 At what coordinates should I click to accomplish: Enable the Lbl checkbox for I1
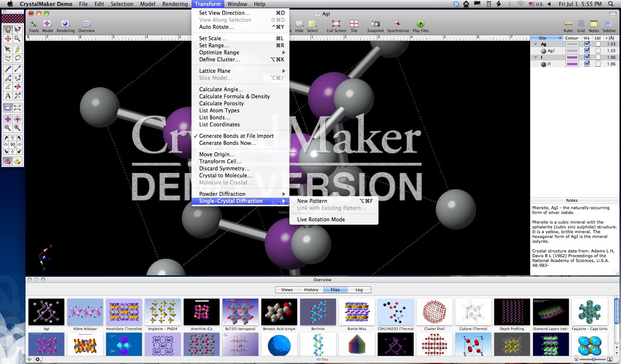(598, 64)
